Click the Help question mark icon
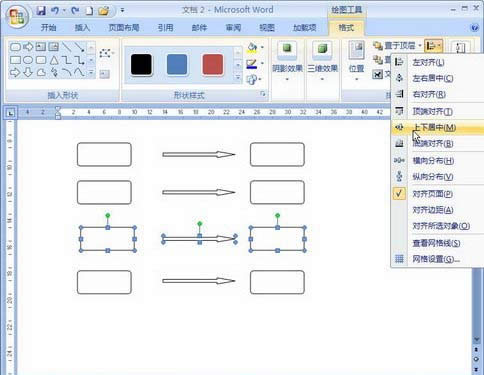The height and width of the screenshot is (375, 484). click(475, 28)
